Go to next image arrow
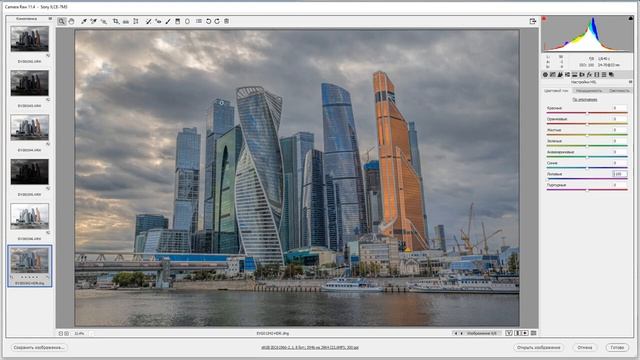 (x=462, y=333)
